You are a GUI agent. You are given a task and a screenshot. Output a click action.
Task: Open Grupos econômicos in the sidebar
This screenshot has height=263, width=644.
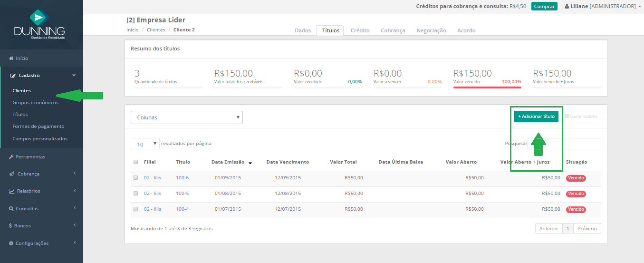pyautogui.click(x=35, y=103)
